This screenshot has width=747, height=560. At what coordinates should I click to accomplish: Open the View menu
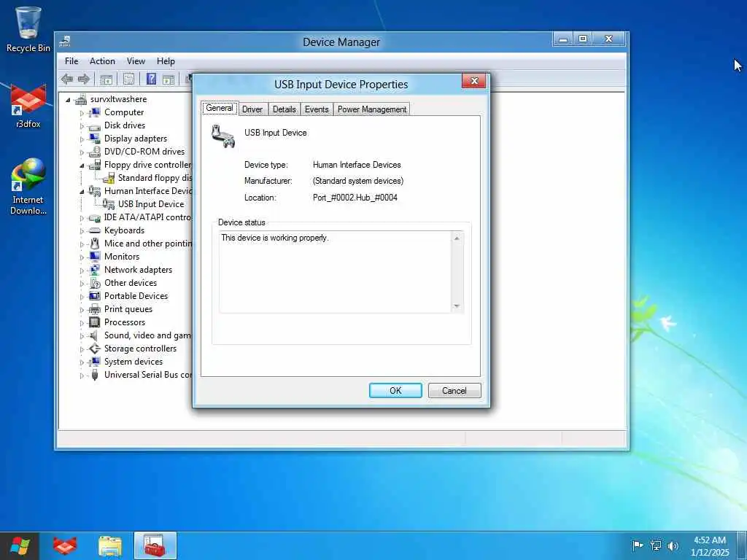136,61
